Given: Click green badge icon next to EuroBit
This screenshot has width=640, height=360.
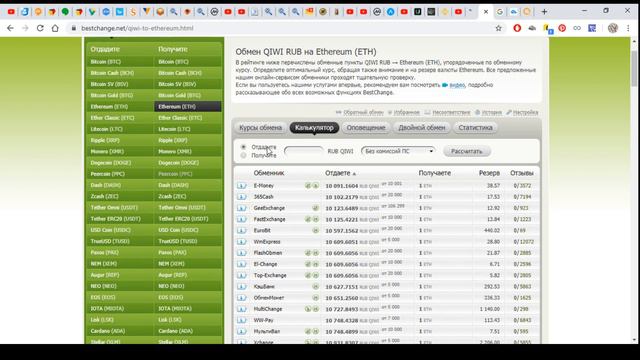Looking at the screenshot, I should click(x=316, y=231).
